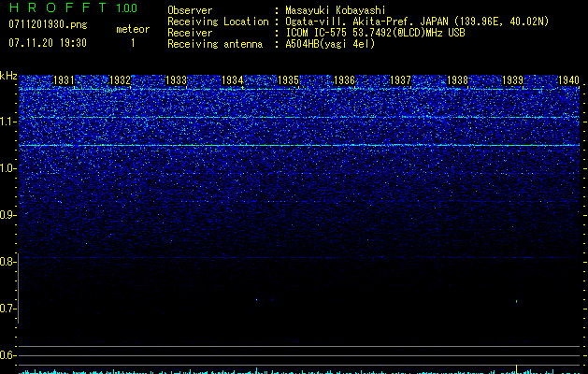Click the meteor count value 1
Screen dimensions: 588x374
133,43
